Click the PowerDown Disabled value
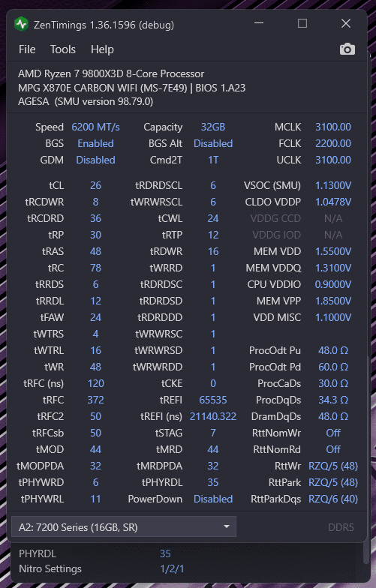The height and width of the screenshot is (588, 376). point(213,499)
